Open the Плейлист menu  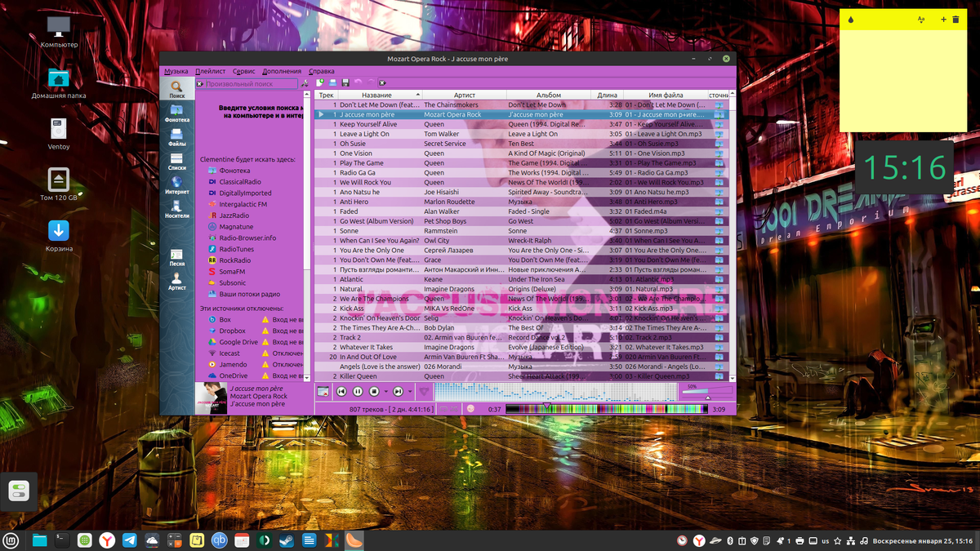pos(210,71)
